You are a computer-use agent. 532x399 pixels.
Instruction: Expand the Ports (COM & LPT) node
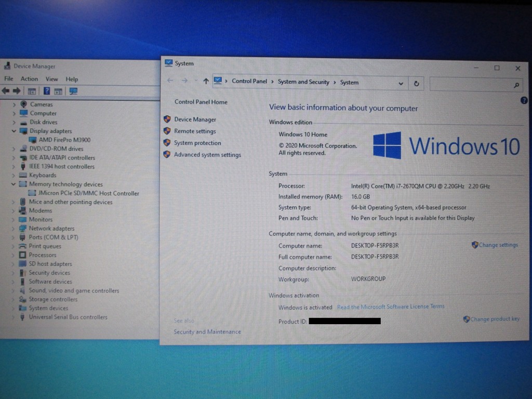[14, 237]
